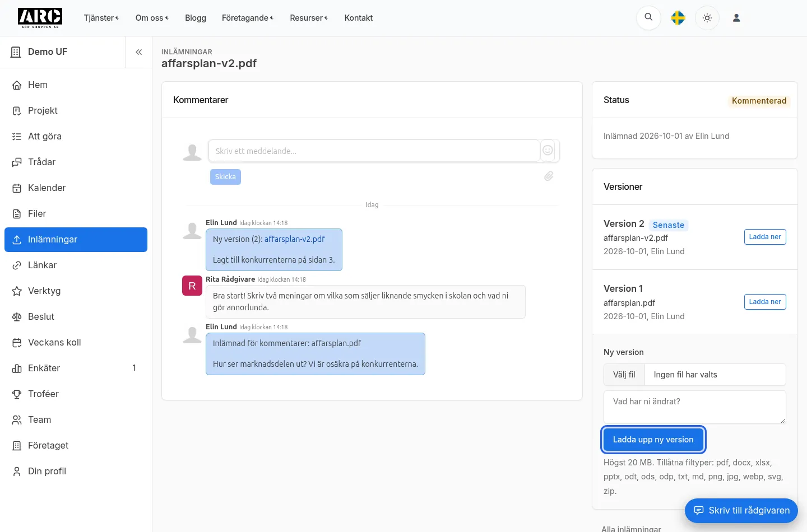
Task: Open the Blogg nav link
Action: coord(196,18)
